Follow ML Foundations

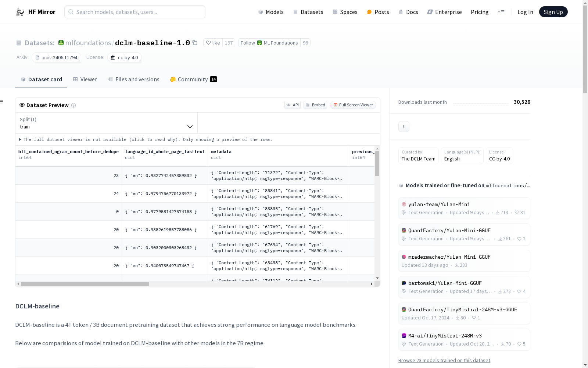pos(269,43)
